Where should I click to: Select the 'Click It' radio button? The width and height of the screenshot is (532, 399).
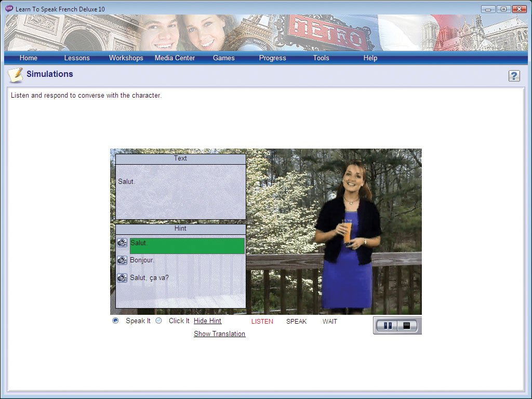point(159,321)
